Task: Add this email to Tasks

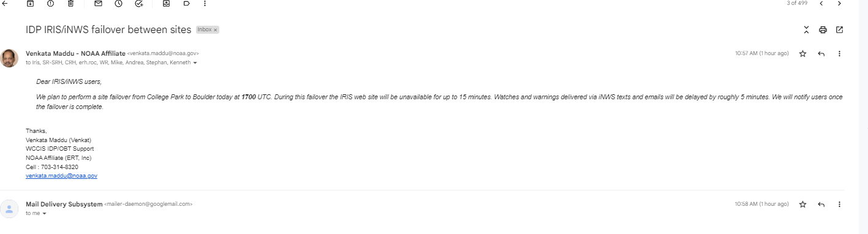Action: coord(138,3)
